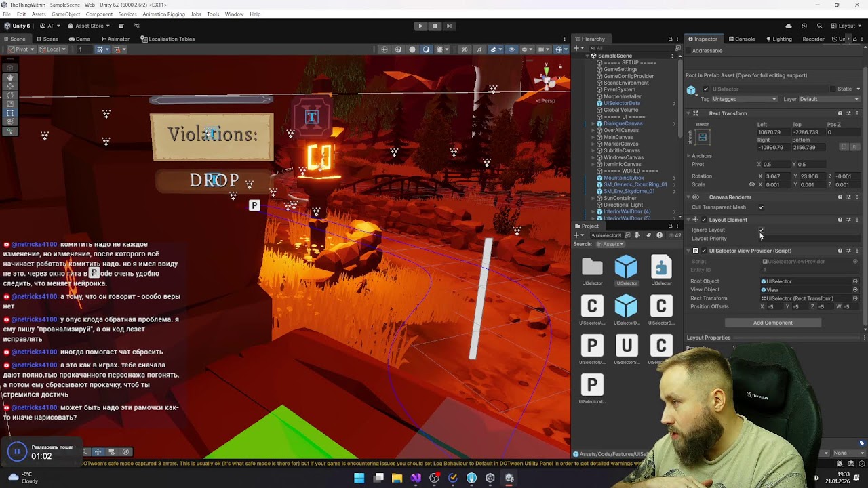Select the Rotate tool in scene toolbar

(x=10, y=95)
